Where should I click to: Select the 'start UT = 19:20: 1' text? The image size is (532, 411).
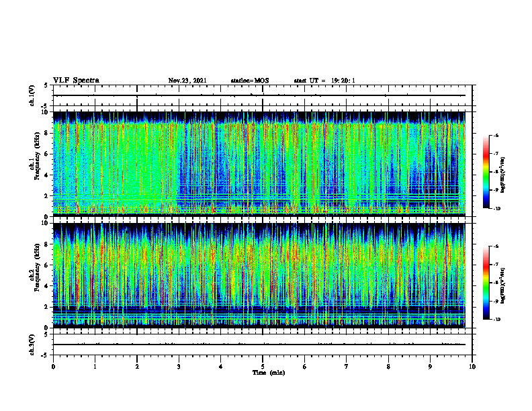click(324, 81)
